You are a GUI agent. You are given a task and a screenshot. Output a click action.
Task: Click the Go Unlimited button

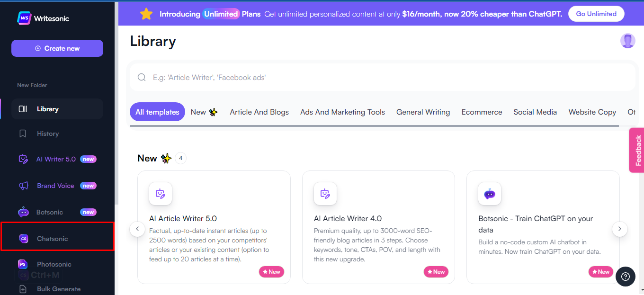[596, 14]
